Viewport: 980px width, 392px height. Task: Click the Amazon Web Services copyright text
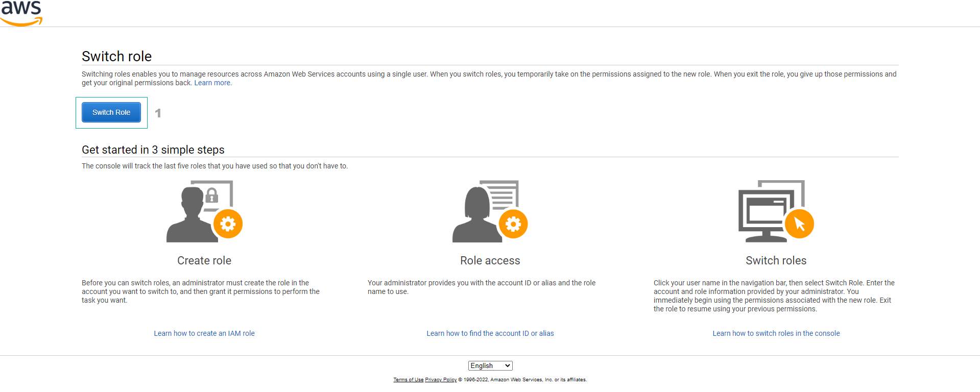(x=522, y=380)
